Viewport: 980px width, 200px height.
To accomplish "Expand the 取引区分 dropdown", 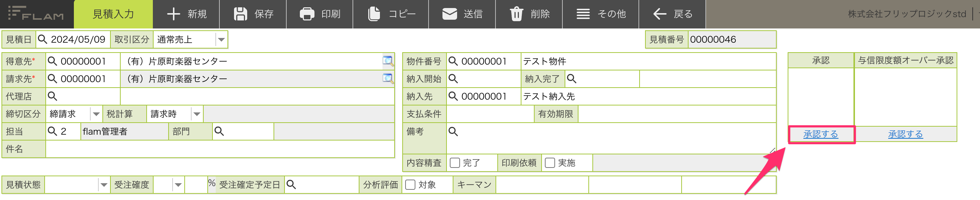I will click(221, 39).
